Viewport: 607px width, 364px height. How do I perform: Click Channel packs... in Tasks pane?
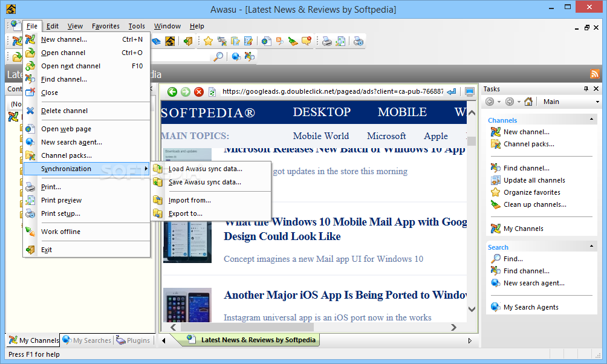(529, 144)
